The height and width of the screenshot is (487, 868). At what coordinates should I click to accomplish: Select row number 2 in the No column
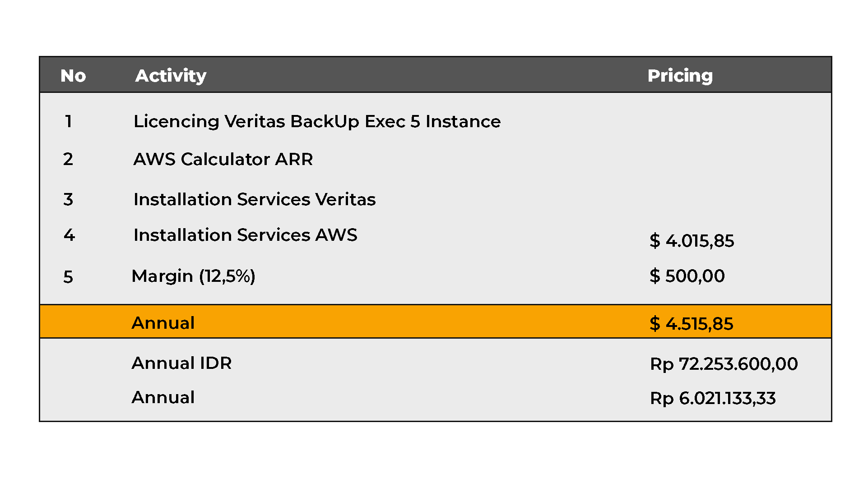click(68, 159)
